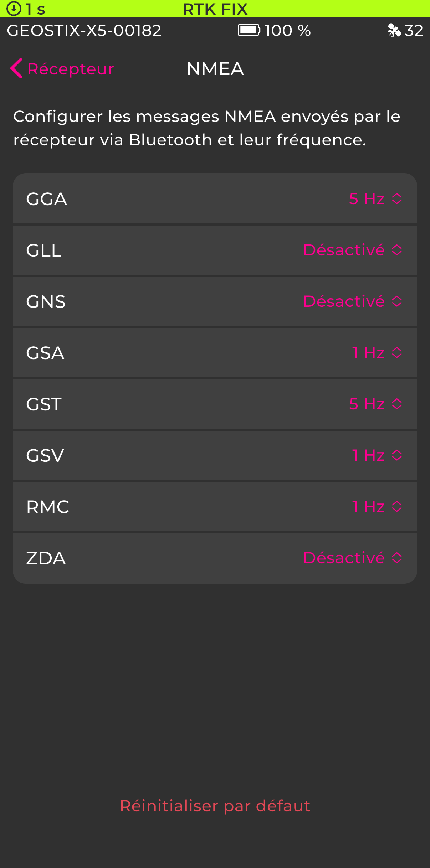Tap the NMEA page title
430x868 pixels.
click(215, 69)
